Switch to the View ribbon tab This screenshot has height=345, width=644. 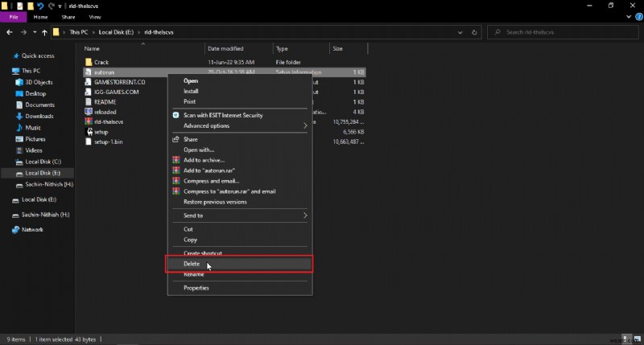[95, 17]
